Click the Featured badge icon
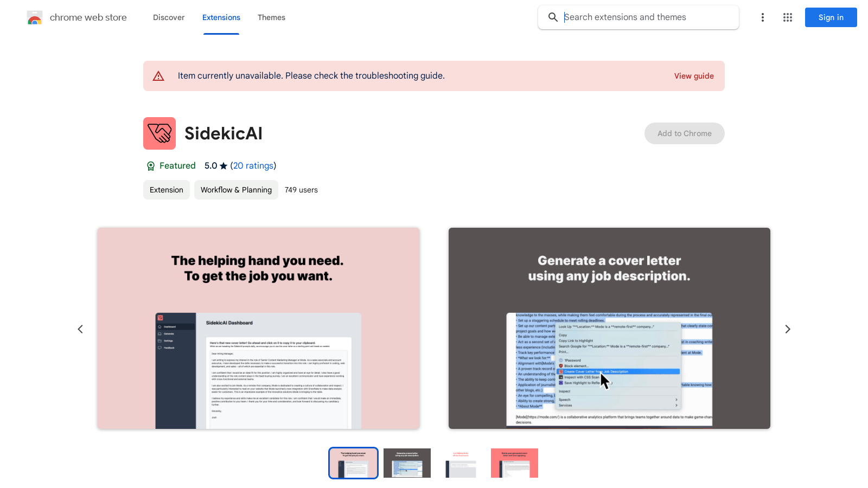This screenshot has height=488, width=868. [x=151, y=166]
